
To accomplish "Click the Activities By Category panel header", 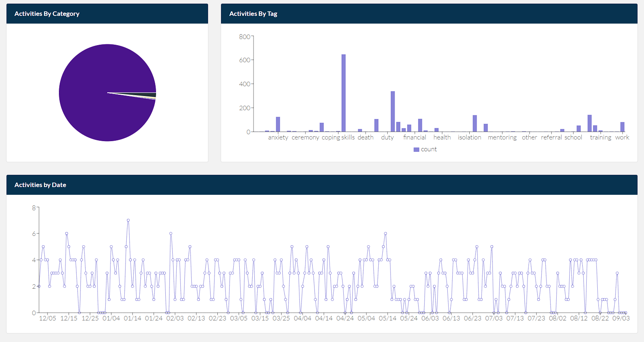I will (x=107, y=14).
